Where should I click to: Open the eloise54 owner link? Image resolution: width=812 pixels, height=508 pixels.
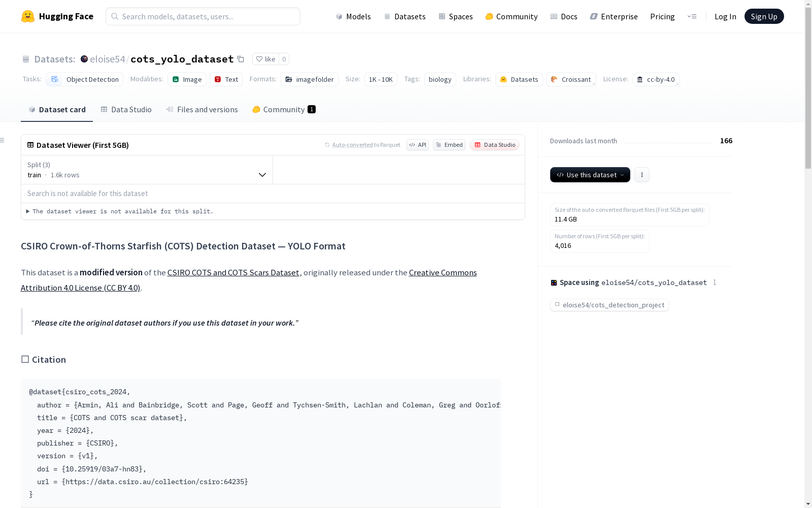pos(107,59)
